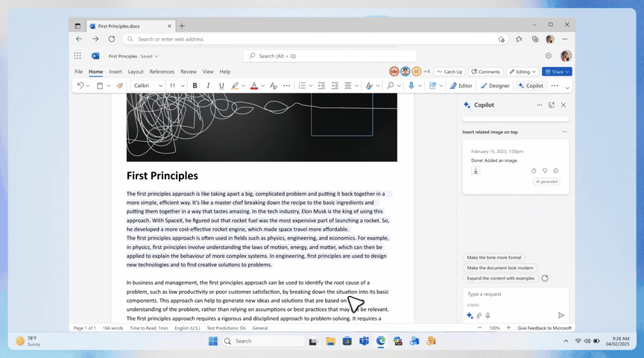644x358 pixels.
Task: Switch to the Insert ribbon tab
Action: (116, 72)
